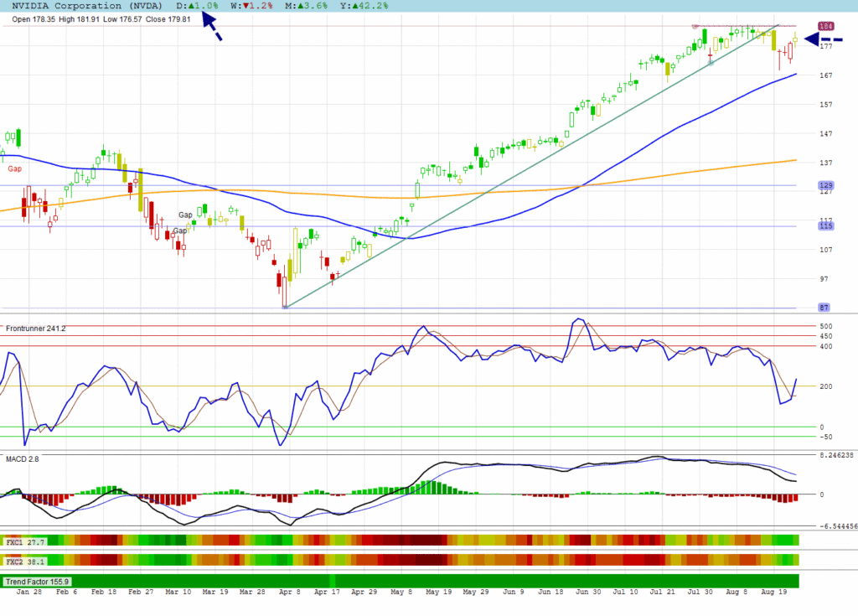Image resolution: width=858 pixels, height=616 pixels.
Task: Click the Frontrunner 241.2 indicator label
Action: 35,329
